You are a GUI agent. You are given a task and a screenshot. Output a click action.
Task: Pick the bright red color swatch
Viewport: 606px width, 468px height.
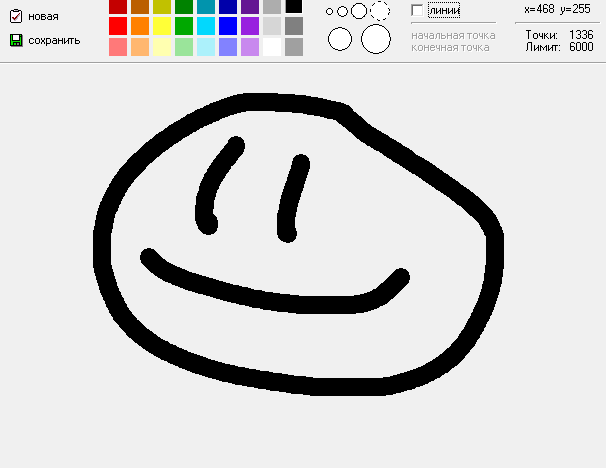(x=118, y=26)
